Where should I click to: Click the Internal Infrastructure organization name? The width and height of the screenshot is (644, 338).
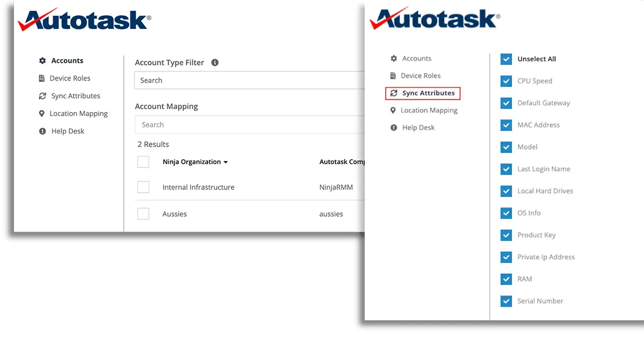199,187
